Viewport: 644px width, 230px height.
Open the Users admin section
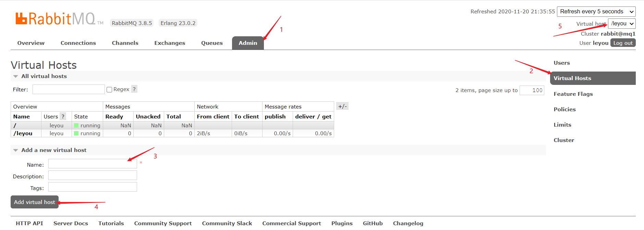point(562,63)
